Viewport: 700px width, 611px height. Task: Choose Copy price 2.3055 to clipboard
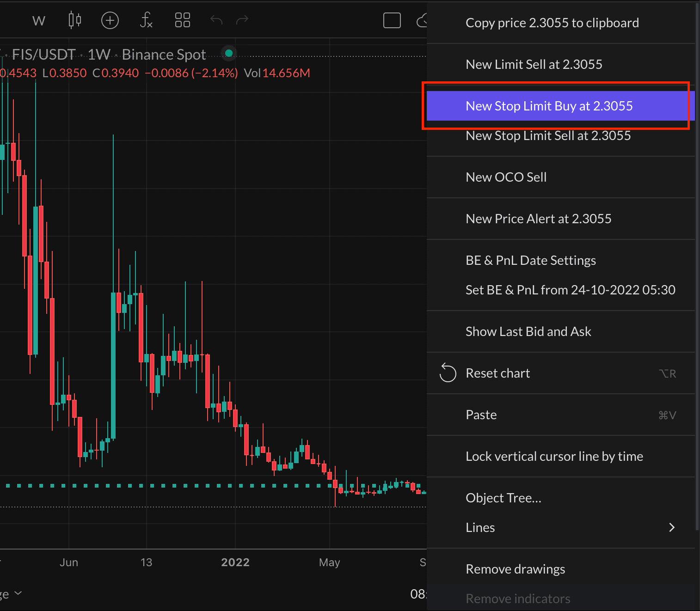561,23
